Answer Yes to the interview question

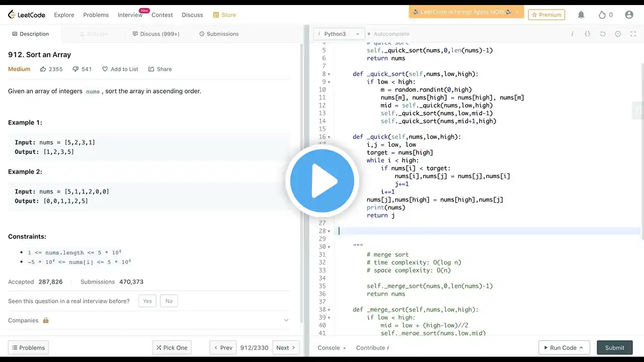pyautogui.click(x=147, y=301)
